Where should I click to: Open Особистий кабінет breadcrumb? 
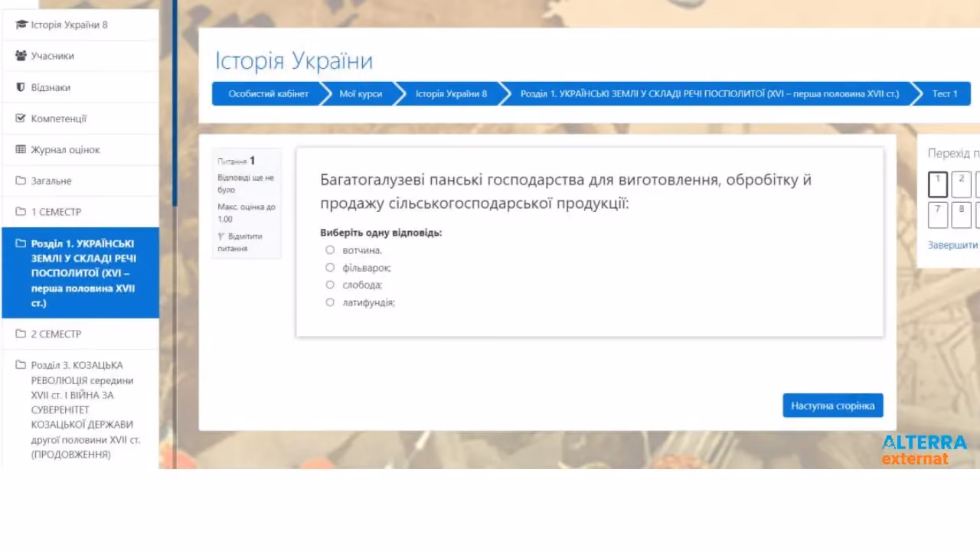tap(268, 93)
